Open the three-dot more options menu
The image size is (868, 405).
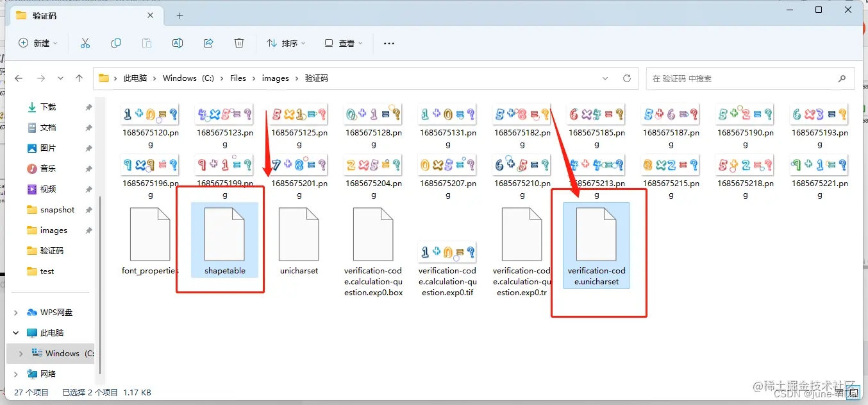pos(389,43)
